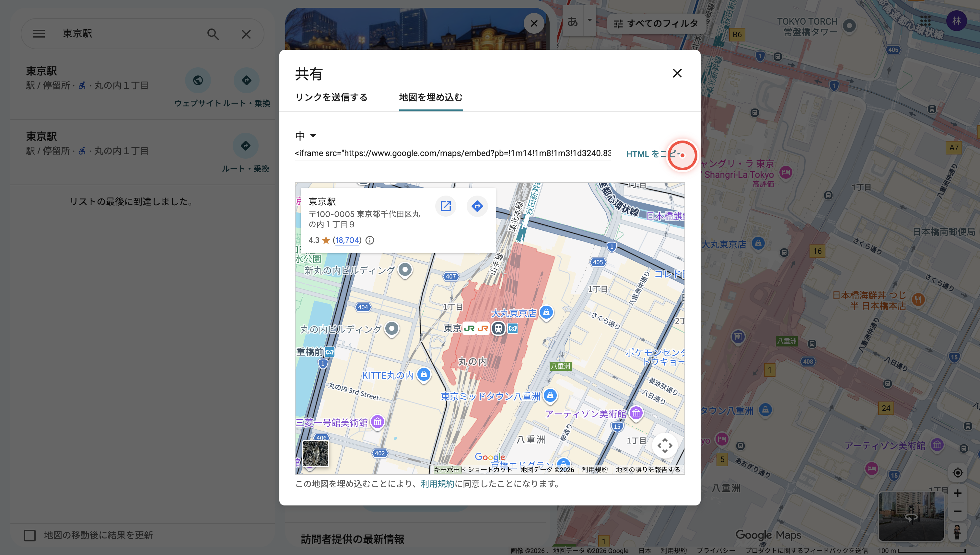Click 三菱一号館美術館 museum pin in preview
The width and height of the screenshot is (980, 555).
point(378,422)
